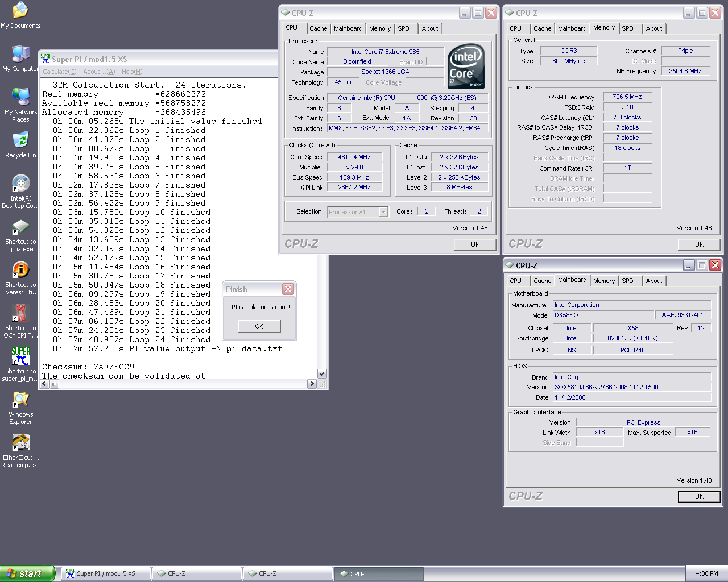Screen dimensions: 728x582
Task: Click OK in the CPU-Z CPU window
Action: 475,244
